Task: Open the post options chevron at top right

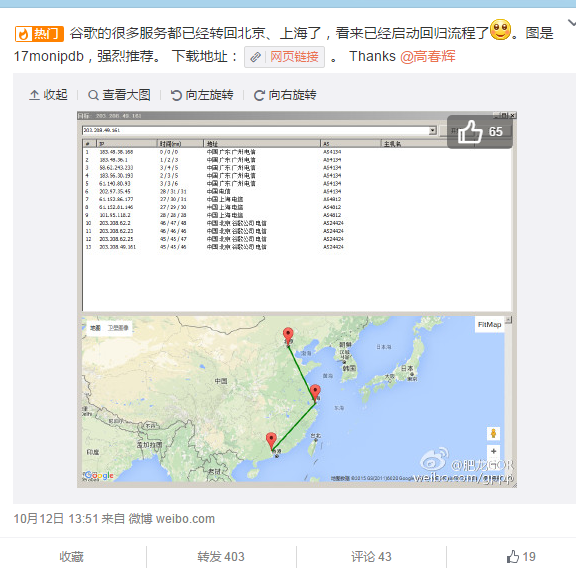Action: click(x=572, y=23)
